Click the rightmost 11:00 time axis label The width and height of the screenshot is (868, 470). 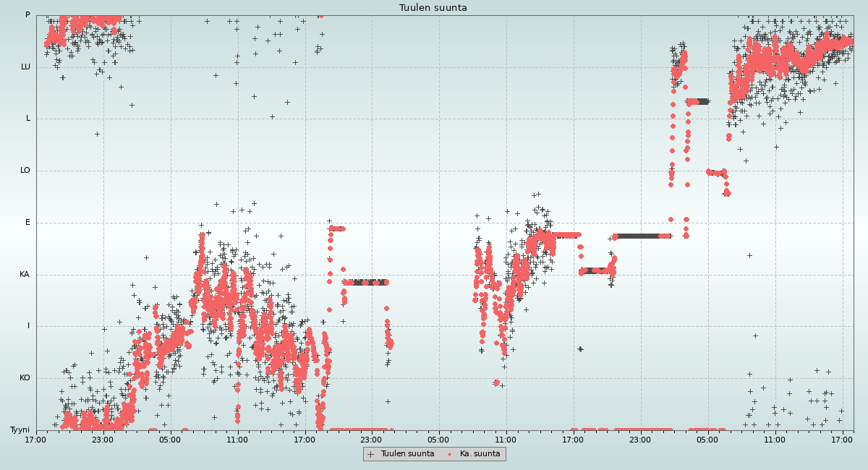(775, 440)
